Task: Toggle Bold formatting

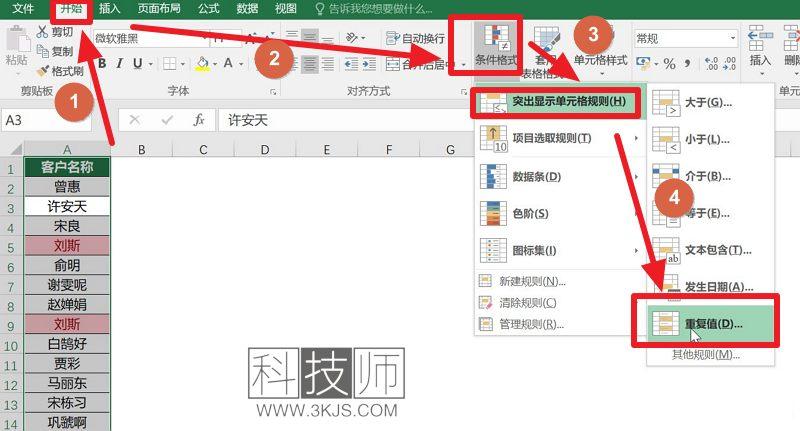Action: [102, 63]
